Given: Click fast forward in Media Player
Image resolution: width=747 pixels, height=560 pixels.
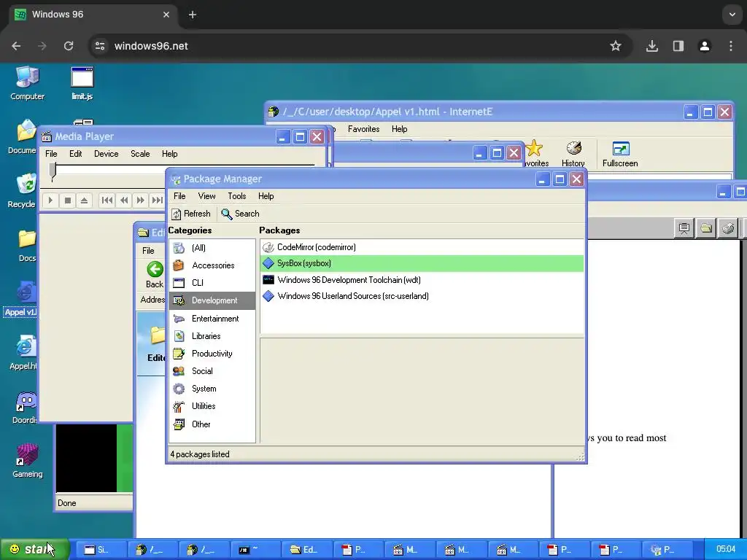Looking at the screenshot, I should coord(141,201).
